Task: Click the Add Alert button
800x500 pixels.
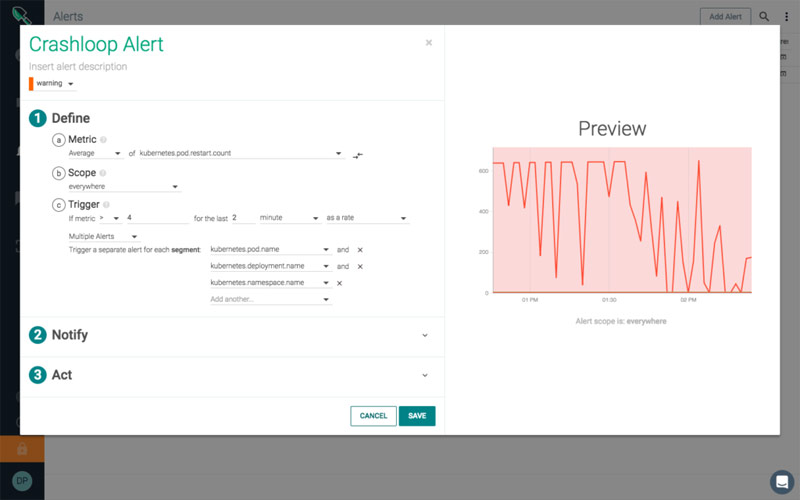Action: (x=726, y=16)
